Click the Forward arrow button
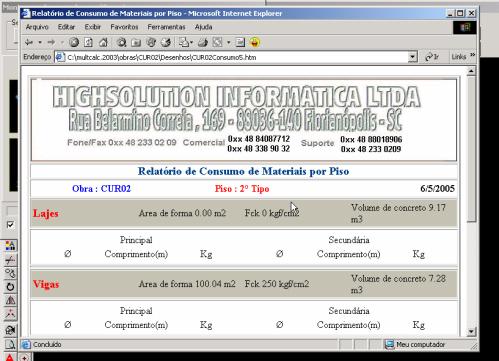The width and height of the screenshot is (499, 361). tap(51, 42)
